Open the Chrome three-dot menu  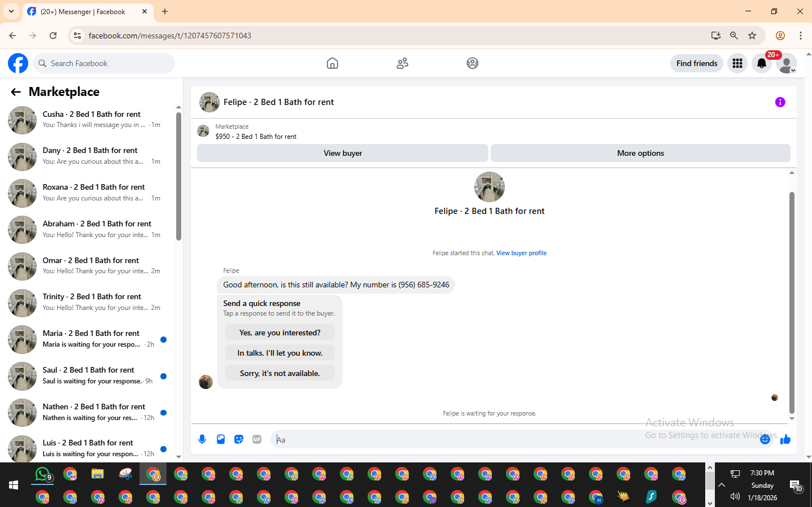point(801,36)
